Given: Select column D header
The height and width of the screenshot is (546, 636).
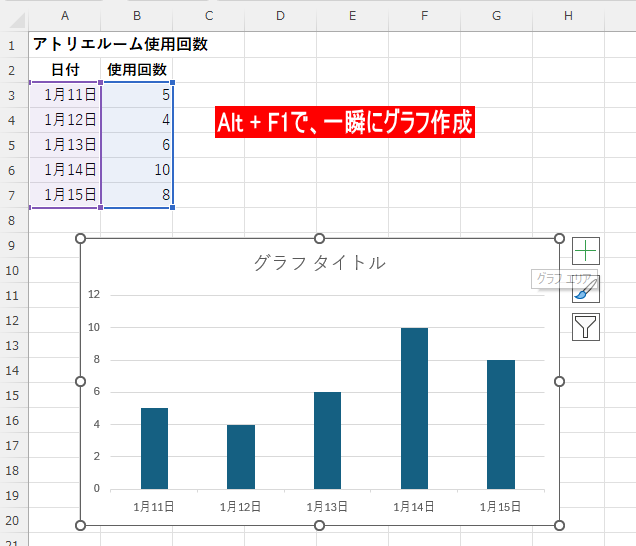Looking at the screenshot, I should tap(280, 16).
